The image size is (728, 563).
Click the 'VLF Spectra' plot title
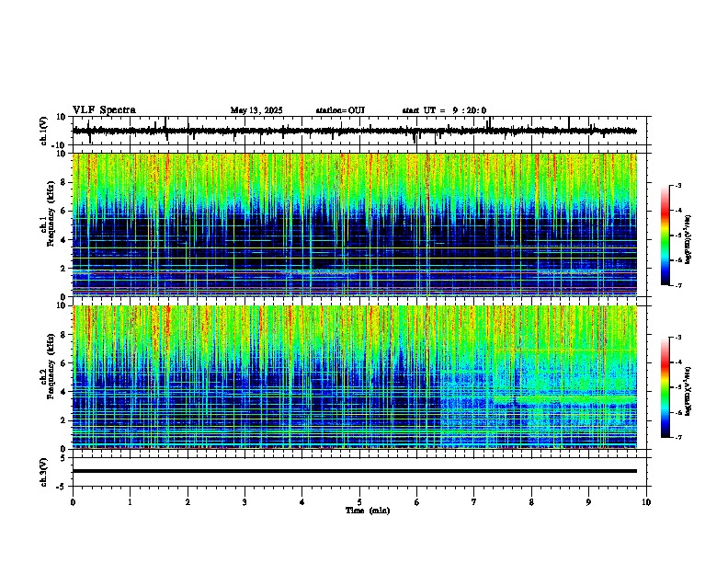[105, 110]
